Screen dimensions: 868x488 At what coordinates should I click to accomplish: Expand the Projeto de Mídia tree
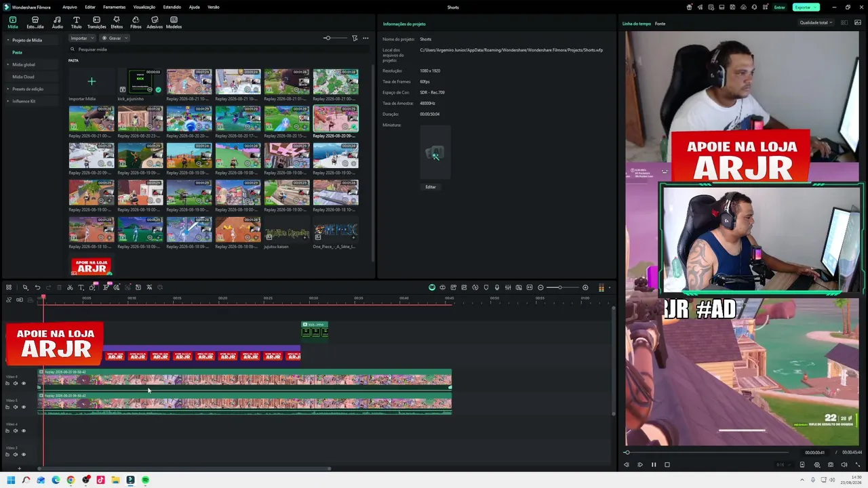8,40
